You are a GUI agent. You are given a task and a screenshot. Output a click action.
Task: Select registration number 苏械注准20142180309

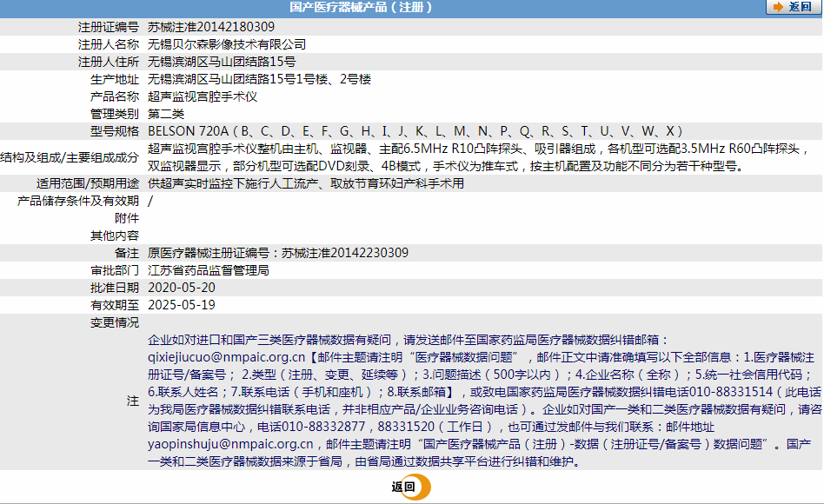[x=211, y=27]
